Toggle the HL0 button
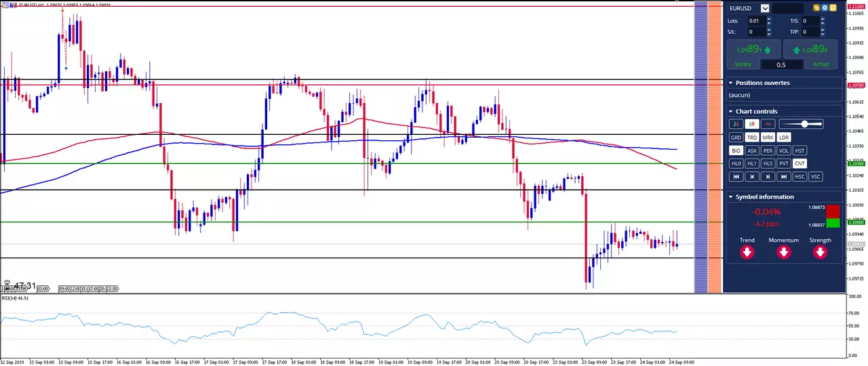 pos(736,163)
